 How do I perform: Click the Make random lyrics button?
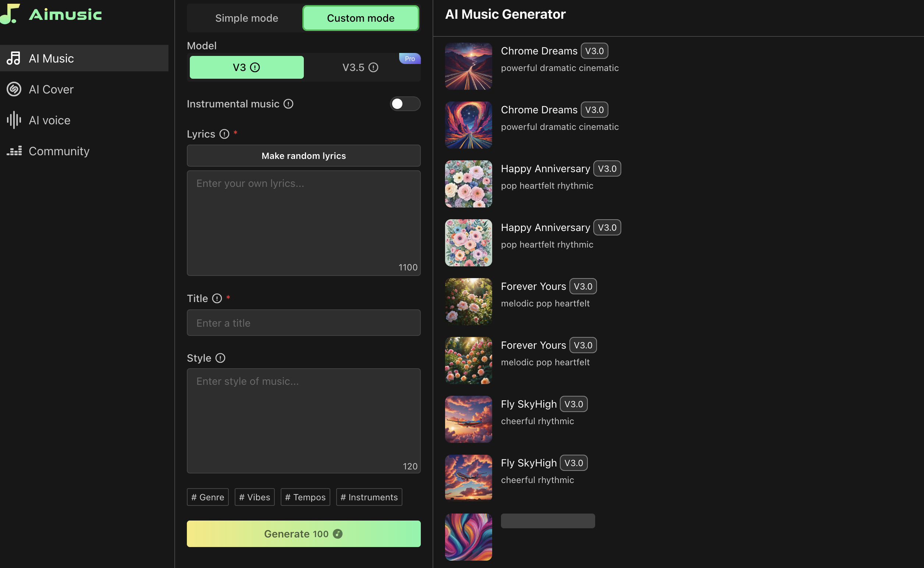coord(303,155)
